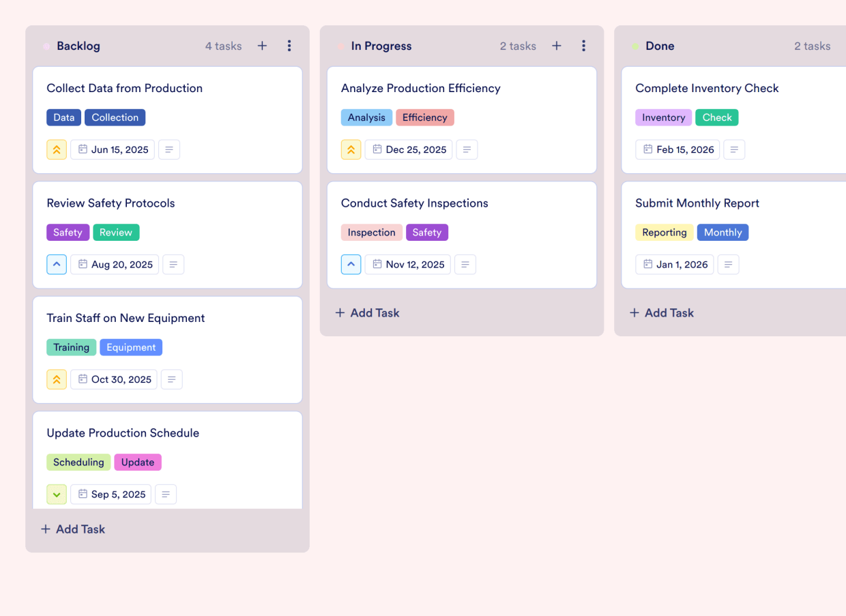The height and width of the screenshot is (616, 846).
Task: Click the description icon on Analyze Production Efficiency
Action: click(467, 149)
